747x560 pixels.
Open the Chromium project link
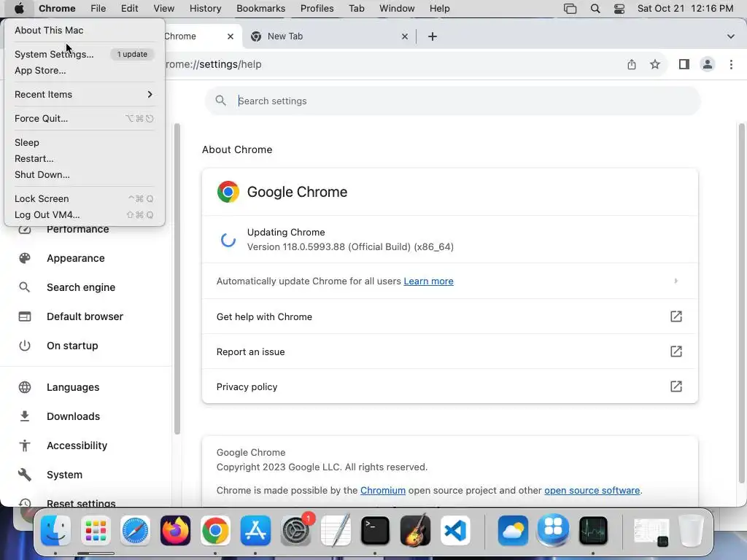point(382,490)
